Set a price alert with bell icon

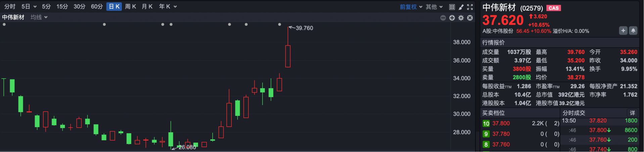click(633, 31)
